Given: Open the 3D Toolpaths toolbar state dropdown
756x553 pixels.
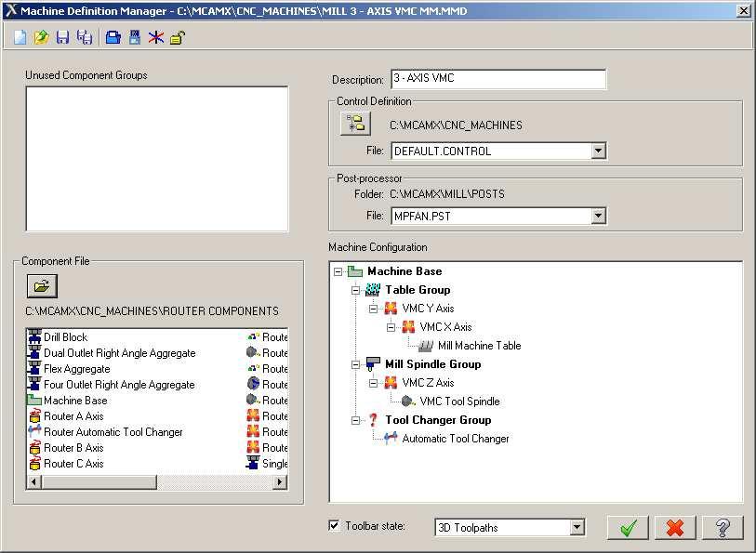Looking at the screenshot, I should pos(577,528).
